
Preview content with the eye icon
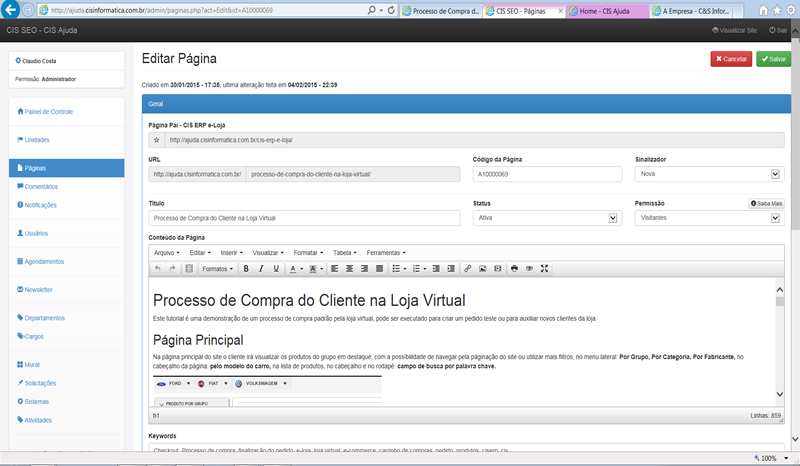click(x=530, y=268)
